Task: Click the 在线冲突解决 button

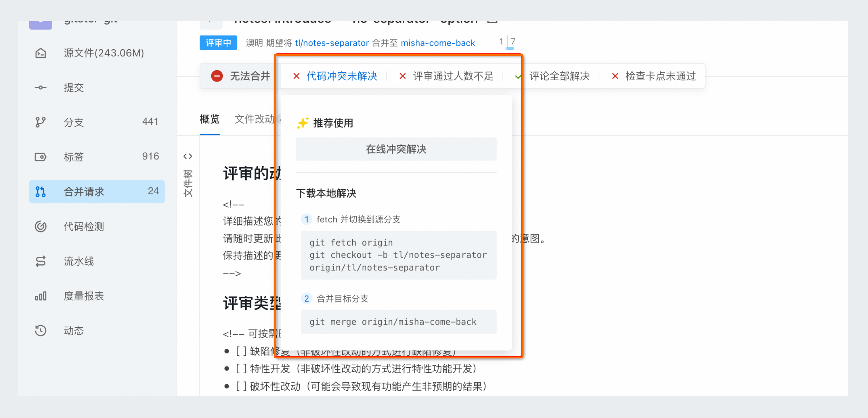Action: click(396, 149)
